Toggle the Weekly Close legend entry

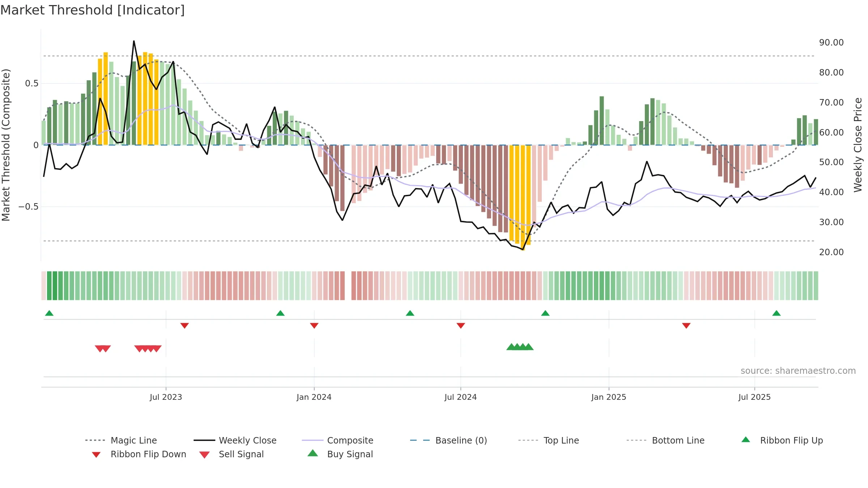click(235, 440)
